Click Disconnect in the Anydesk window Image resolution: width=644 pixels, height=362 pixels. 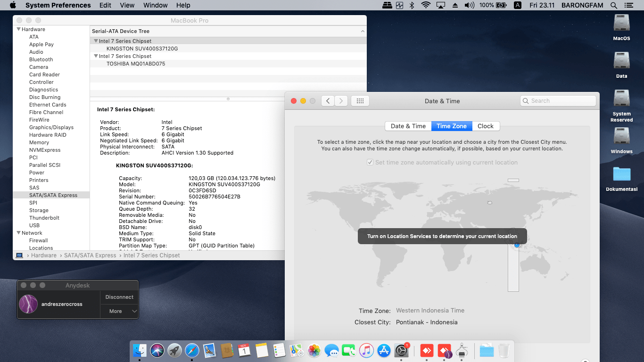point(119,297)
